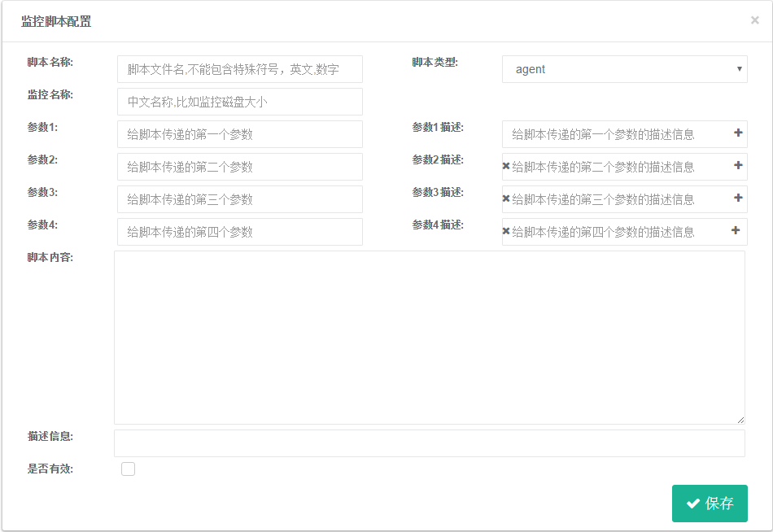Focus the 脚本名称 input field
The height and width of the screenshot is (532, 773).
click(240, 69)
